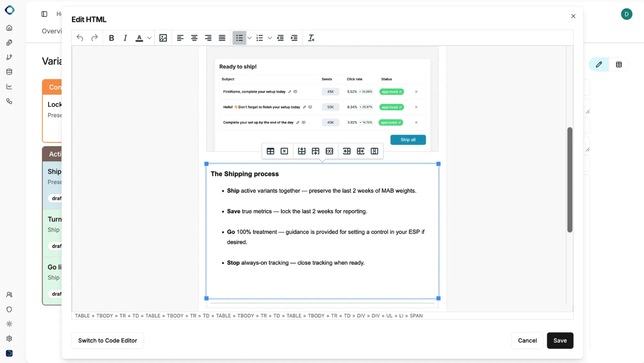Screen dimensions: 644x363
Task: Click Switch to Code Editor button
Action: 107,340
